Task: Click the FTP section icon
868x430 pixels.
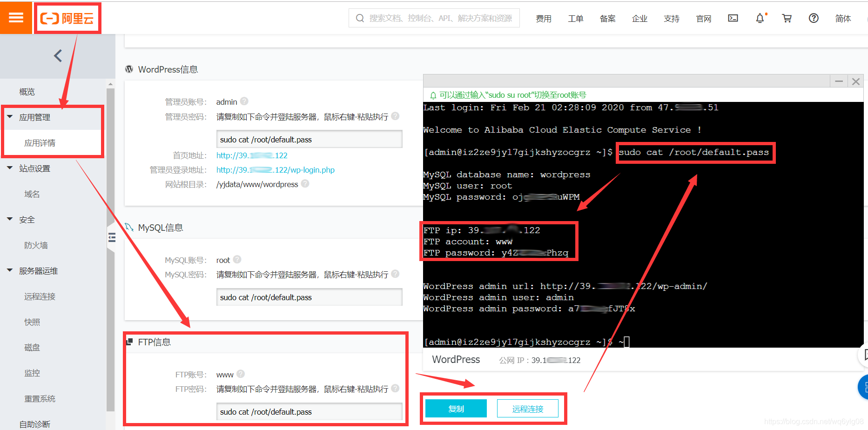Action: coord(129,342)
